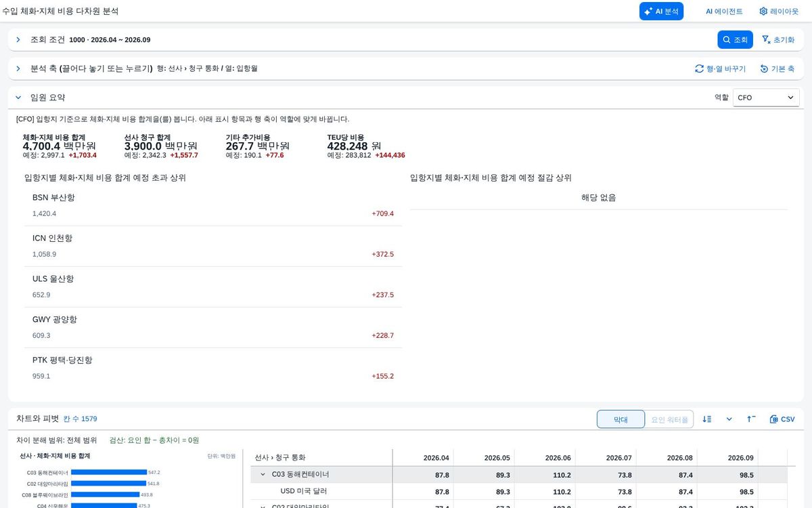The height and width of the screenshot is (508, 812).
Task: Expand all rows with the down-chevron icon
Action: point(729,419)
